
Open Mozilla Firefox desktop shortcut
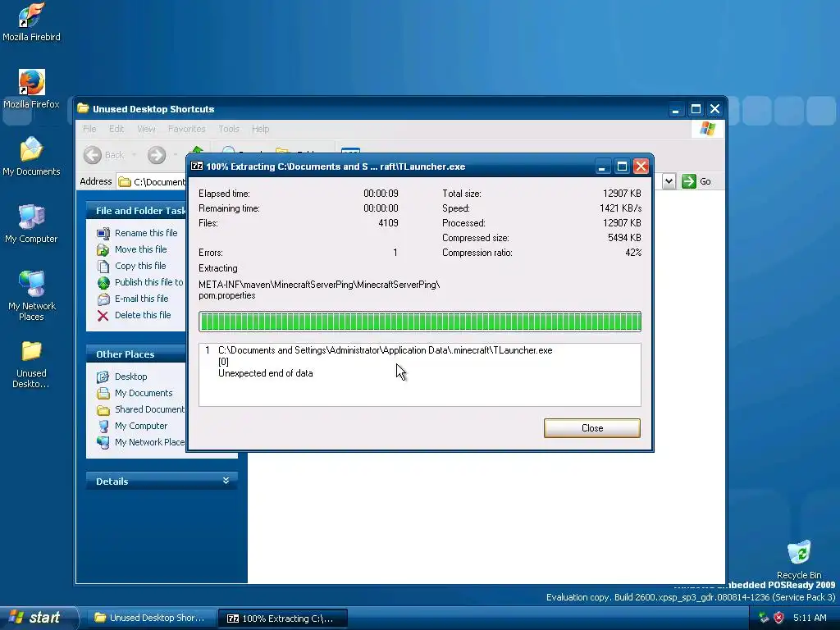[31, 89]
